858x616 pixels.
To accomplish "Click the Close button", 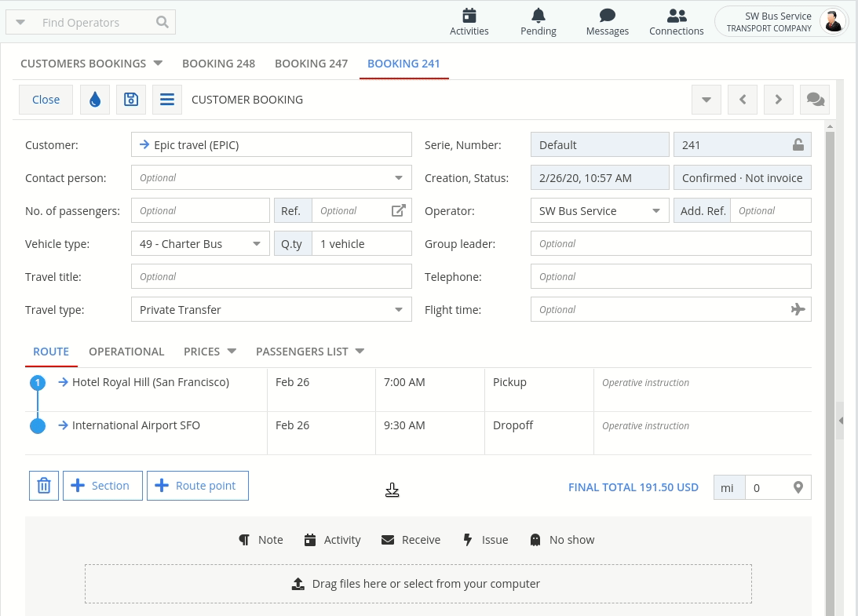I will click(x=46, y=100).
